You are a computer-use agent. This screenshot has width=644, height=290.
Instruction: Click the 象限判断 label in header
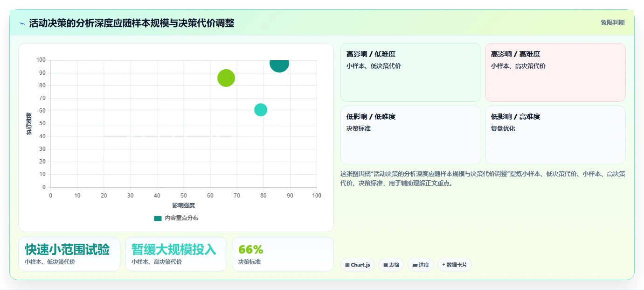coord(612,22)
